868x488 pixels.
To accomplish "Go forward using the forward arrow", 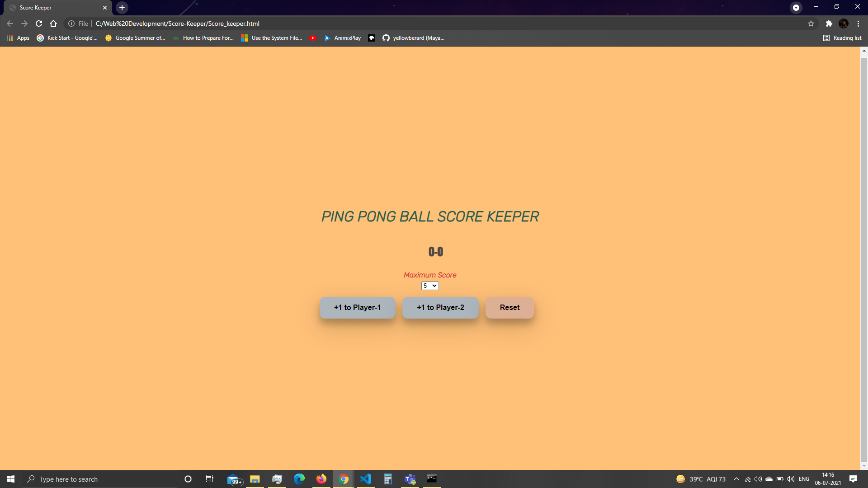I will point(24,23).
